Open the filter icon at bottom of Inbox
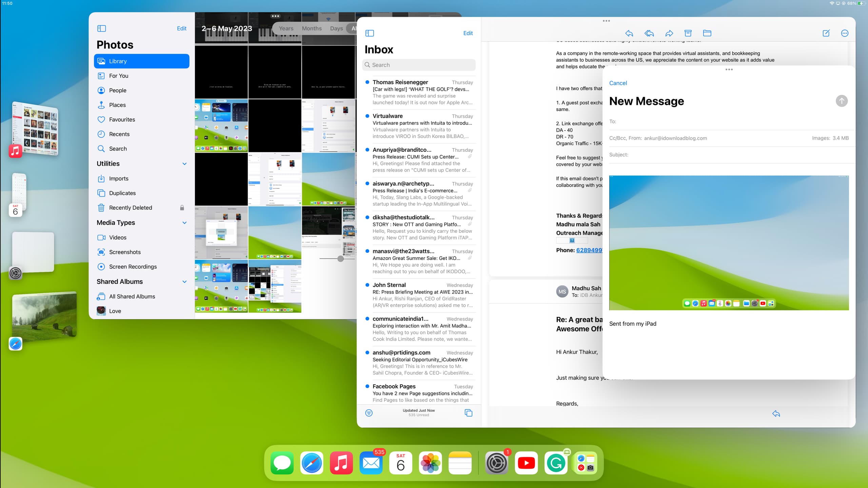868x488 pixels. (x=369, y=413)
